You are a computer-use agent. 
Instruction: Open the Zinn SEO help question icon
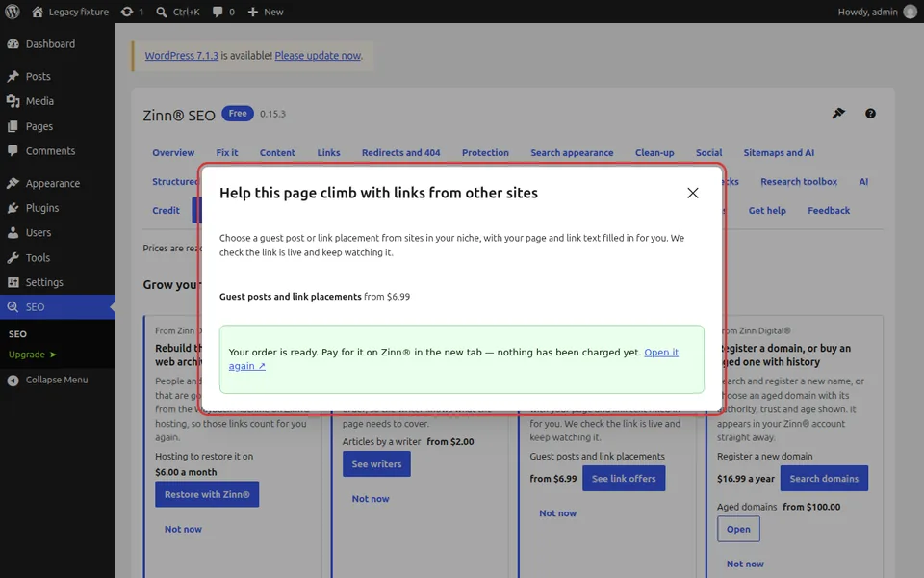(870, 114)
